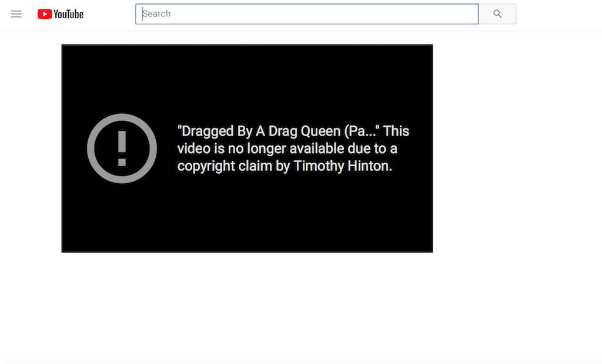
Task: Open the hamburger guide menu
Action: (x=16, y=14)
